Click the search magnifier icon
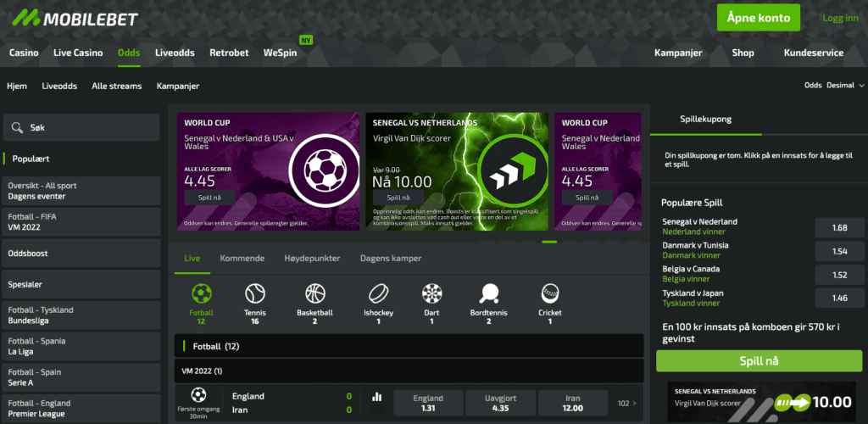The height and width of the screenshot is (424, 868). [18, 127]
